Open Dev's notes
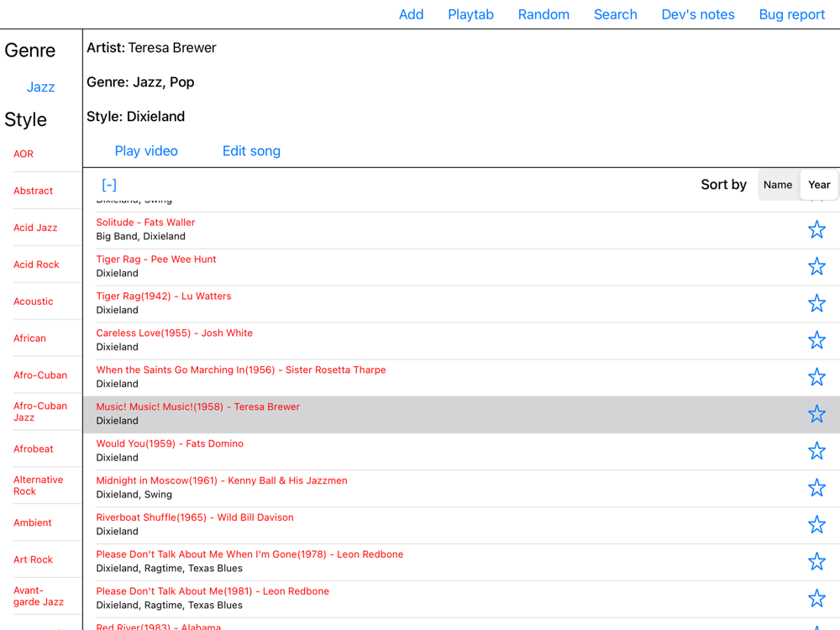Image resolution: width=840 pixels, height=630 pixels. pos(698,14)
